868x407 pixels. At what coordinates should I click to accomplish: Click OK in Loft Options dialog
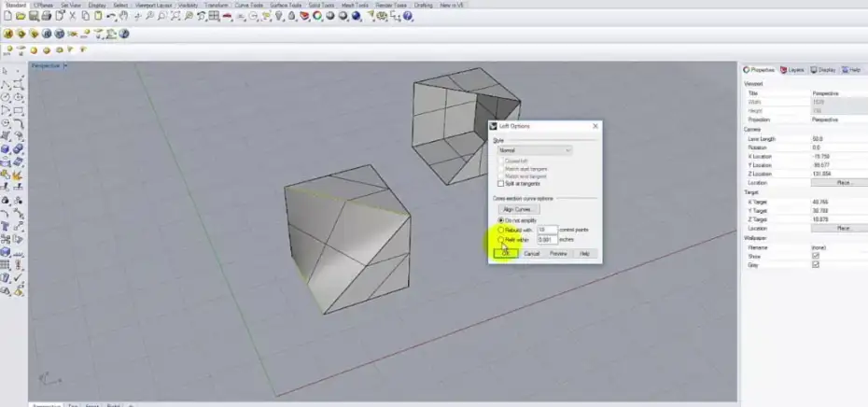point(506,253)
